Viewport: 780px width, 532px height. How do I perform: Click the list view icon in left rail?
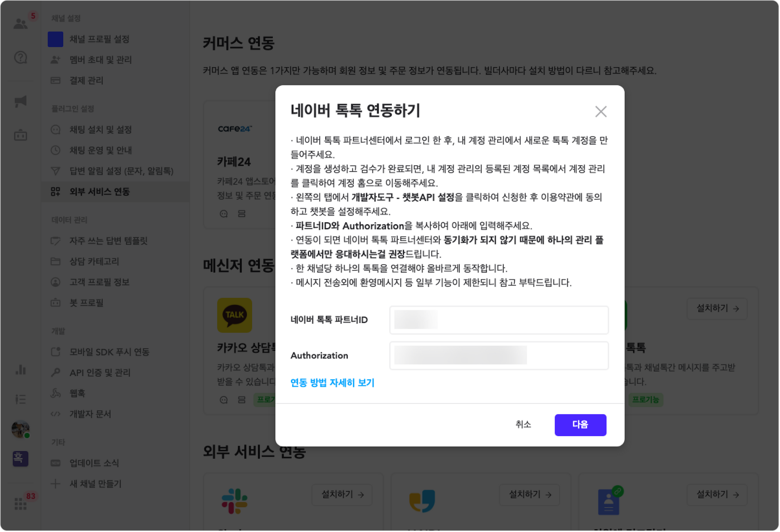[x=20, y=399]
